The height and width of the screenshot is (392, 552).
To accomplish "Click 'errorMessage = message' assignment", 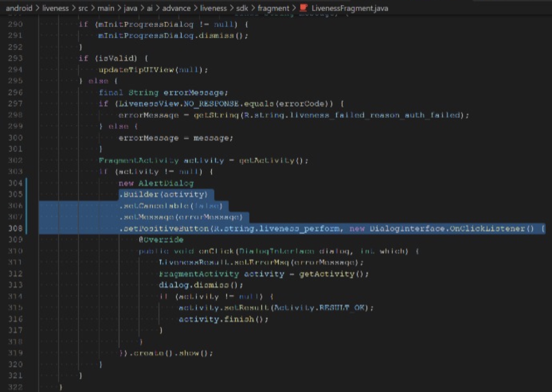I will 176,138.
